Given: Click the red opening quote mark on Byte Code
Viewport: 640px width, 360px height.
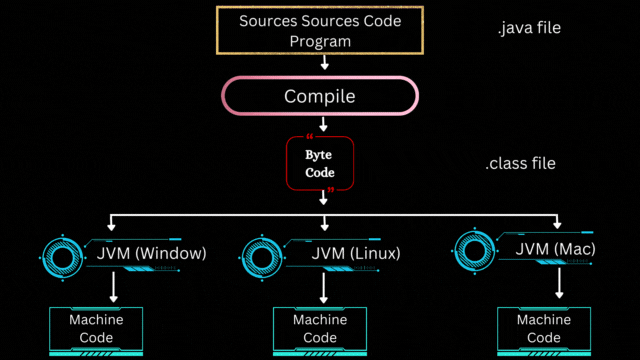Looking at the screenshot, I should 310,136.
